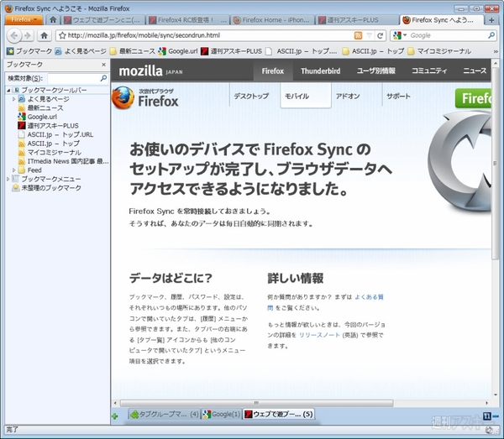Open a new tab with plus button
The image size is (504, 439).
click(491, 20)
